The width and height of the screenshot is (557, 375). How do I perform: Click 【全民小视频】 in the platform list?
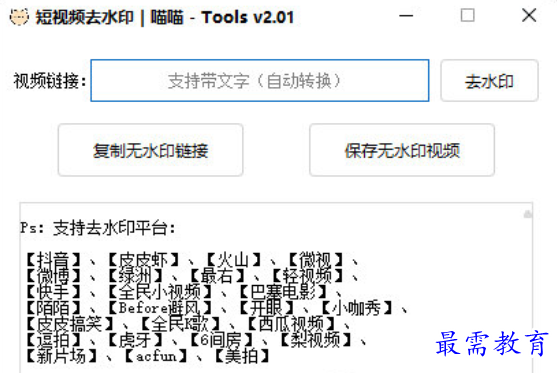(160, 292)
